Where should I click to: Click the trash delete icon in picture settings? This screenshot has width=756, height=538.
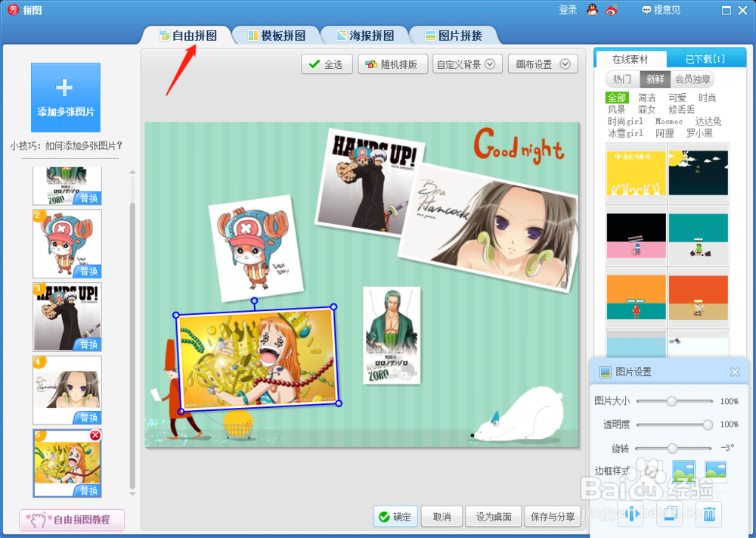709,513
